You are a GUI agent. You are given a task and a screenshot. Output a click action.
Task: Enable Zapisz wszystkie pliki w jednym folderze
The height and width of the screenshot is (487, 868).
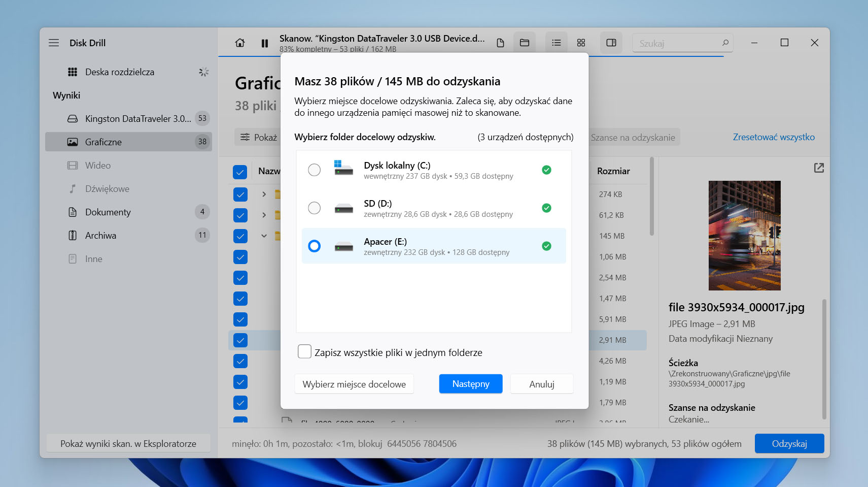(304, 351)
